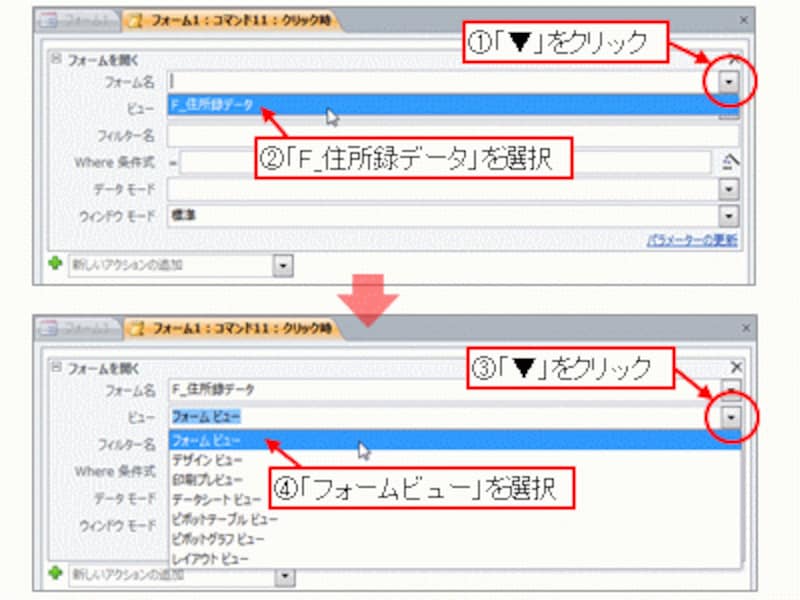This screenshot has height=600, width=800.
Task: Open the expression builder icon beside Where 条件式
Action: (x=730, y=162)
